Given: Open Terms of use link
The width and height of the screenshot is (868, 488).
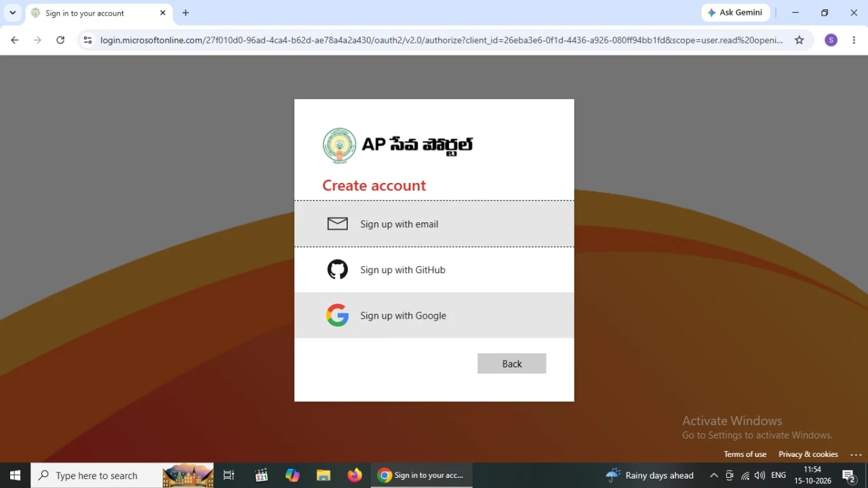Looking at the screenshot, I should (745, 454).
